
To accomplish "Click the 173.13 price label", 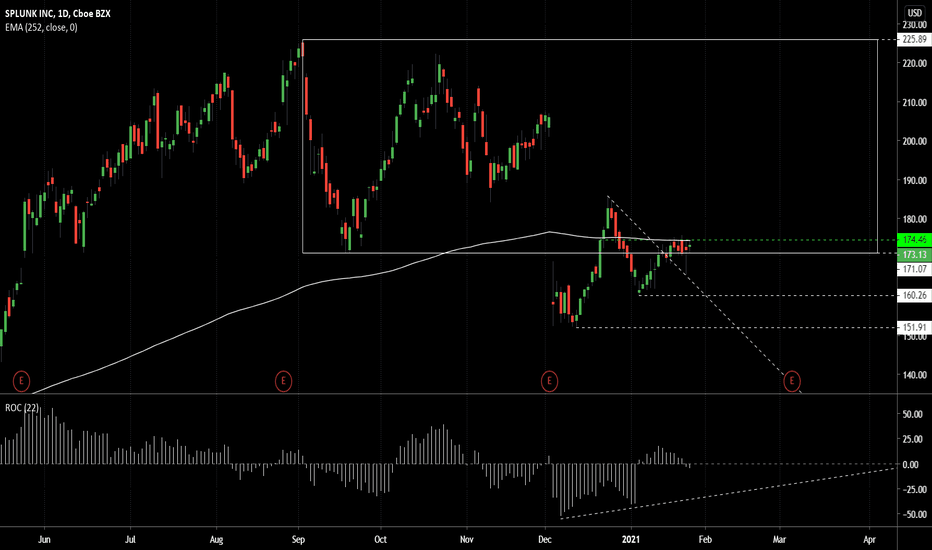I will tap(914, 254).
